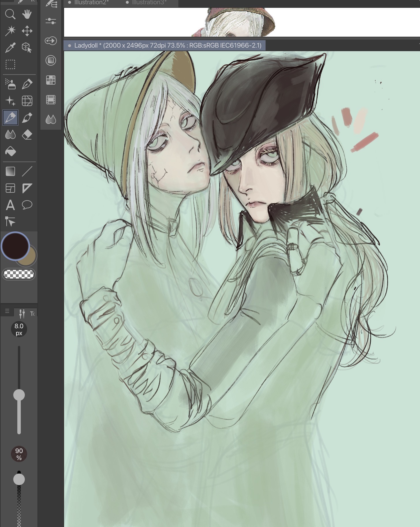Select the highlighted Pencil tool
Viewport: 420px width, 527px height.
tap(10, 118)
